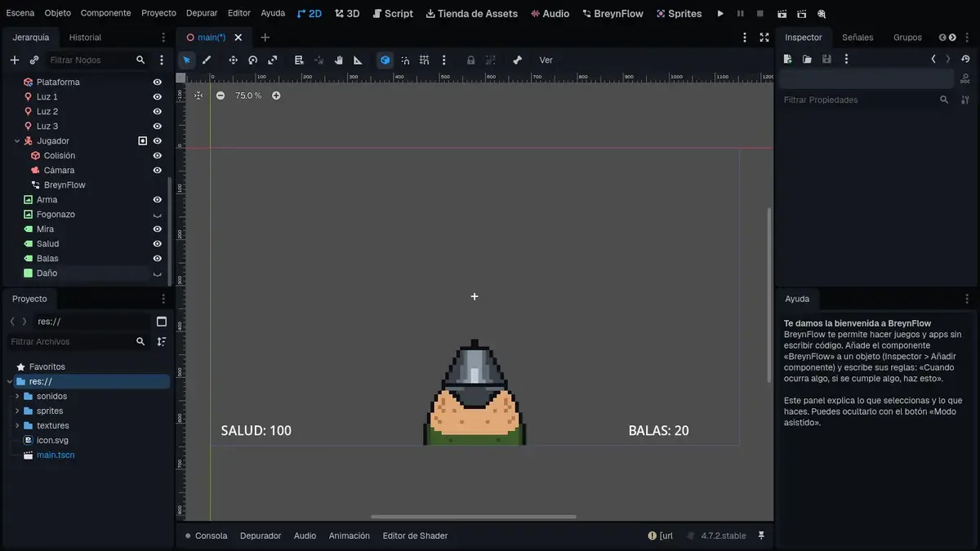Image resolution: width=980 pixels, height=551 pixels.
Task: Open snapping options three-dot menu
Action: [444, 60]
